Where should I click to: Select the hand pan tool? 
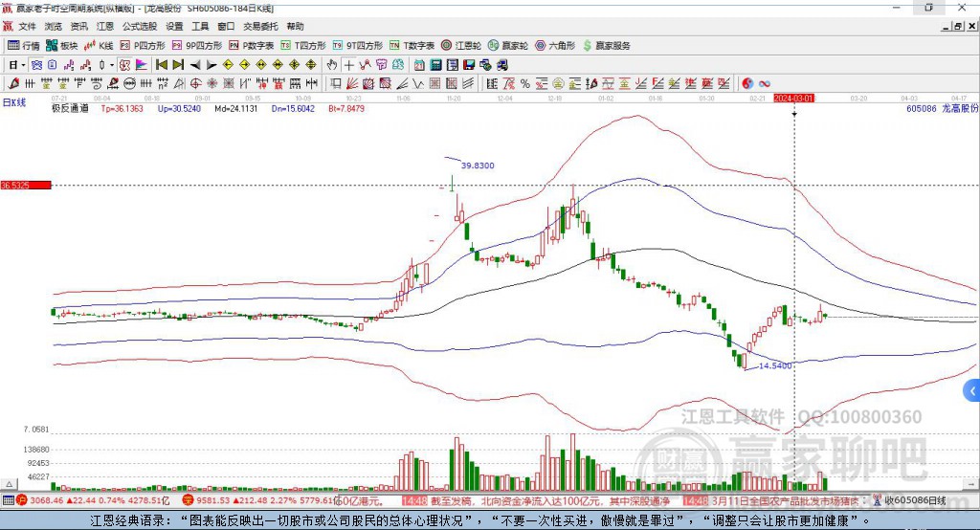pyautogui.click(x=332, y=65)
